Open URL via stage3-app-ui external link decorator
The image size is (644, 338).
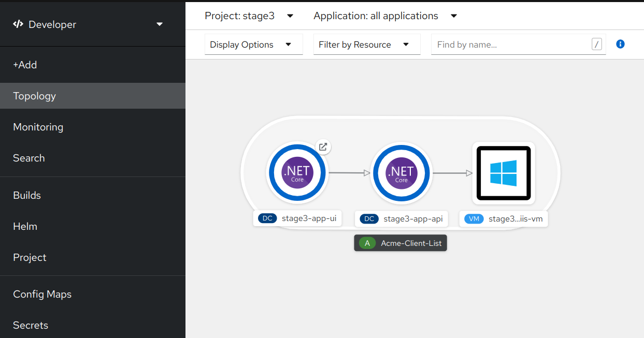click(323, 147)
